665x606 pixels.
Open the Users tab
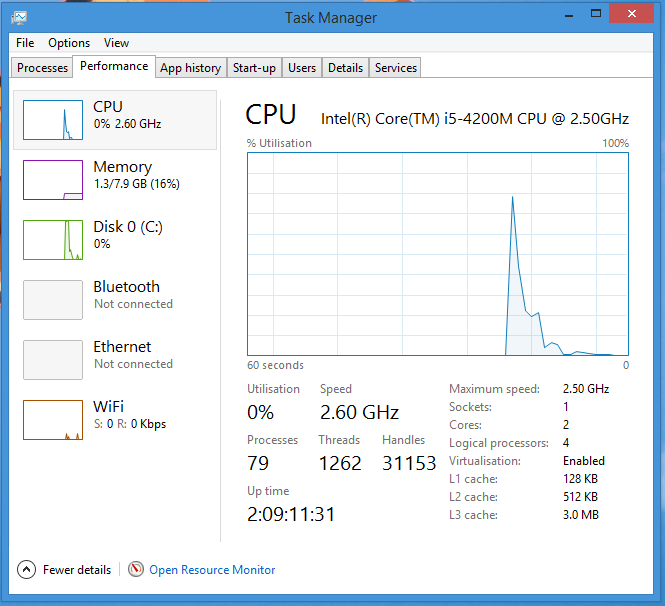302,68
